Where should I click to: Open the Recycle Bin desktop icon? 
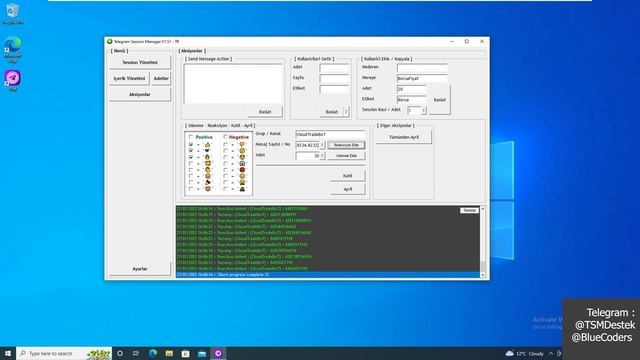coord(13,13)
